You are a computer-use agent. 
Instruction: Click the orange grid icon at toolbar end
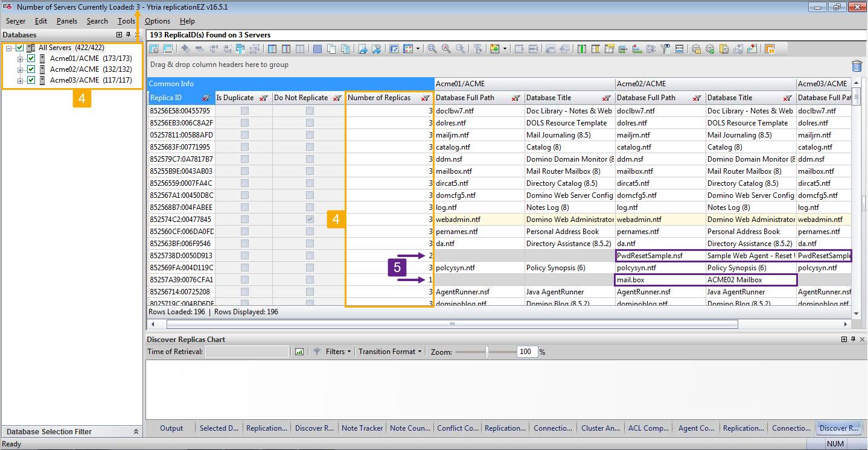[770, 49]
